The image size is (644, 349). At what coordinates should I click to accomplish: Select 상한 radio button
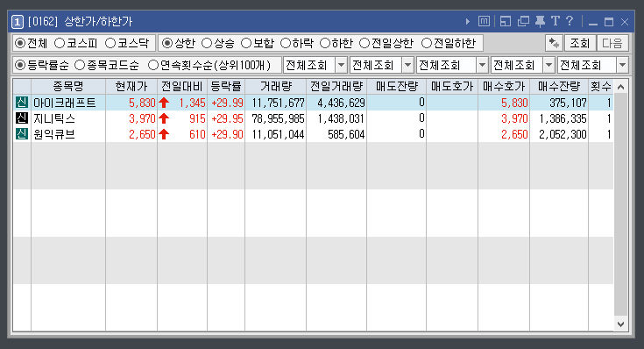tap(166, 43)
